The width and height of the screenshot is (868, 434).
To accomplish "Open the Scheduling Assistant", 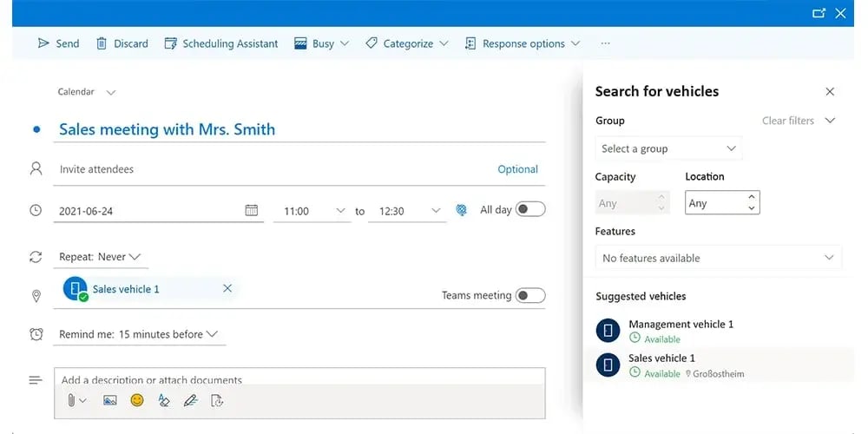I will click(221, 43).
